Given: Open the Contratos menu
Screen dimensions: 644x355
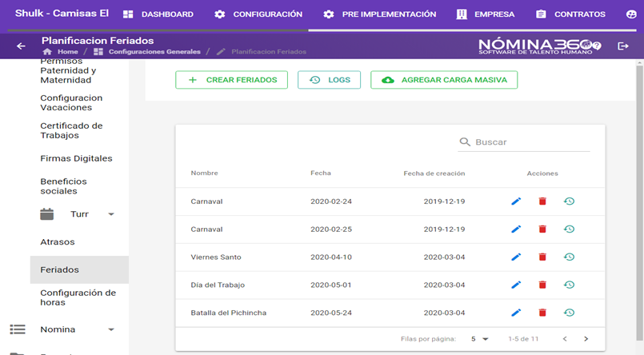Looking at the screenshot, I should 570,14.
